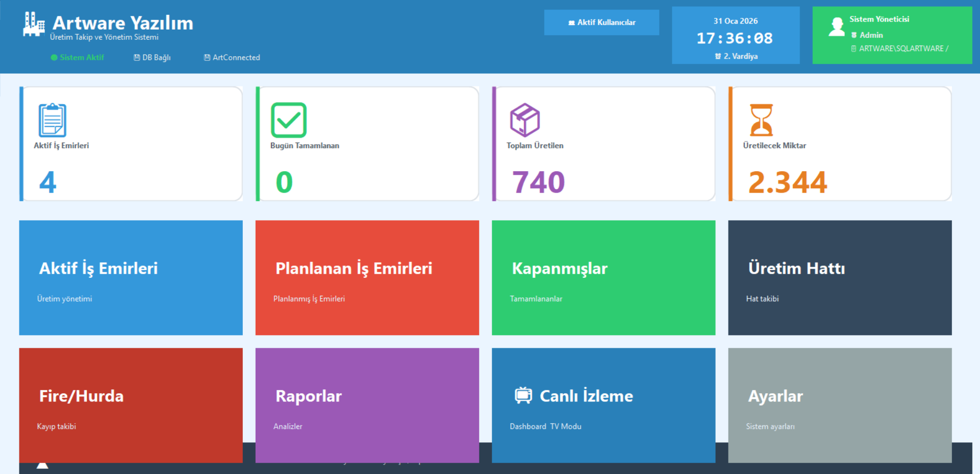Open the Raporlar analysis tile
This screenshot has height=474, width=980.
tap(367, 405)
